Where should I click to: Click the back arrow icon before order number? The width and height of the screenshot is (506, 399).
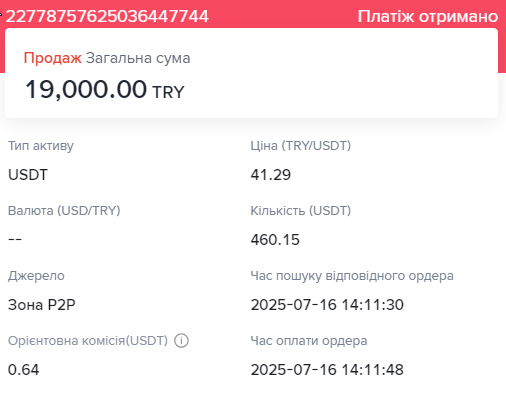tap(1, 14)
